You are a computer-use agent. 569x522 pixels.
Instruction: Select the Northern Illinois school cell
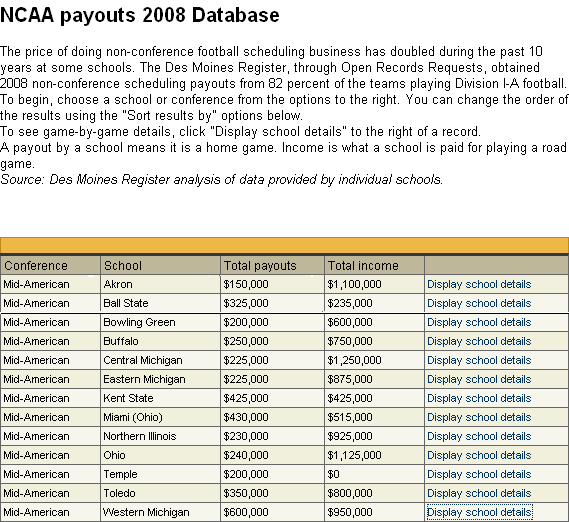(160, 436)
